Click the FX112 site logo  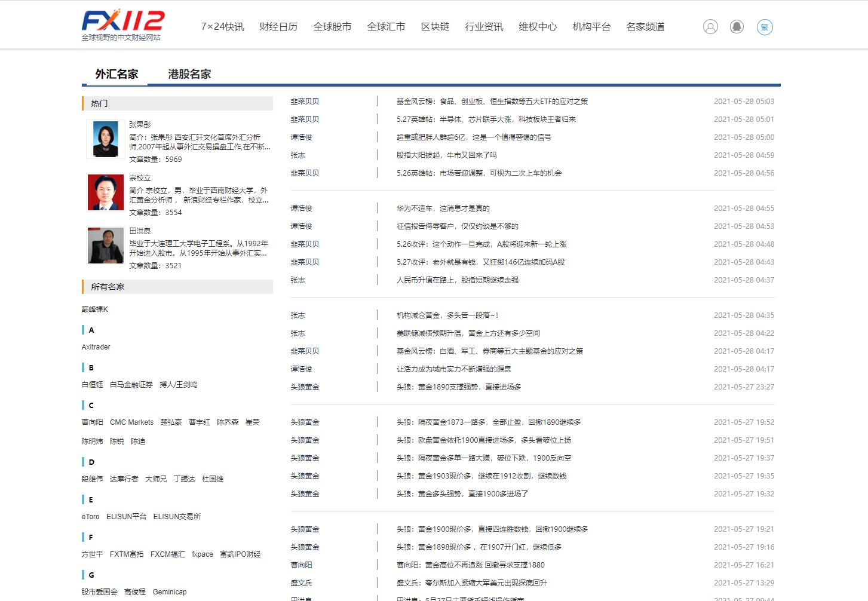pos(123,24)
